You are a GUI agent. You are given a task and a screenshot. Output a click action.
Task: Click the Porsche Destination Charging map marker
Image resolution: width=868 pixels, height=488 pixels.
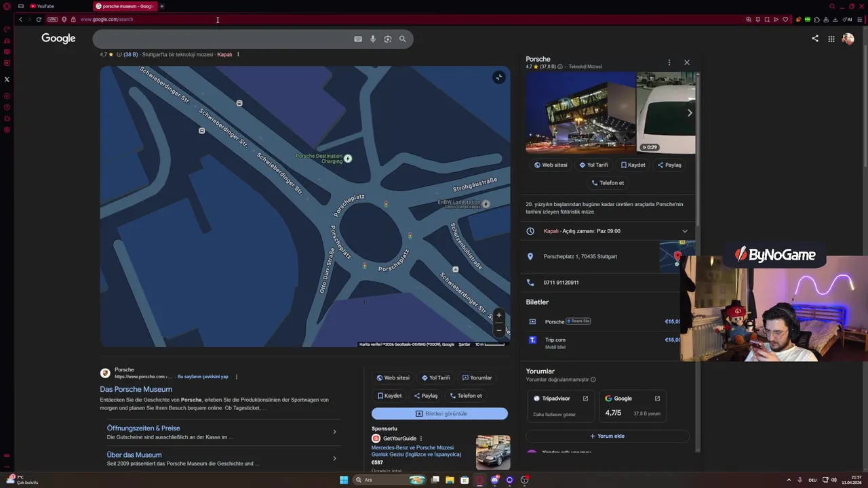pyautogui.click(x=348, y=159)
